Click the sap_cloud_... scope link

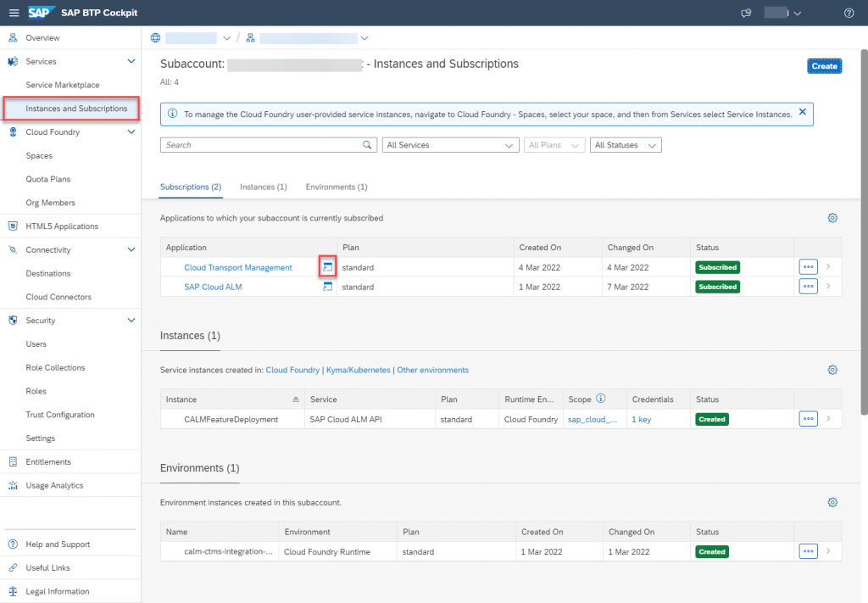coord(593,419)
